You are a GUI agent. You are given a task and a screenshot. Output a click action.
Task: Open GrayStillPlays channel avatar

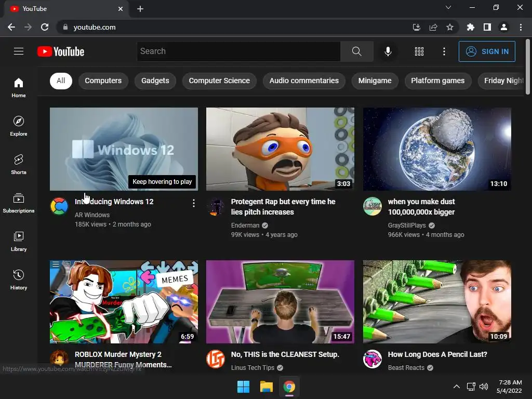(373, 206)
